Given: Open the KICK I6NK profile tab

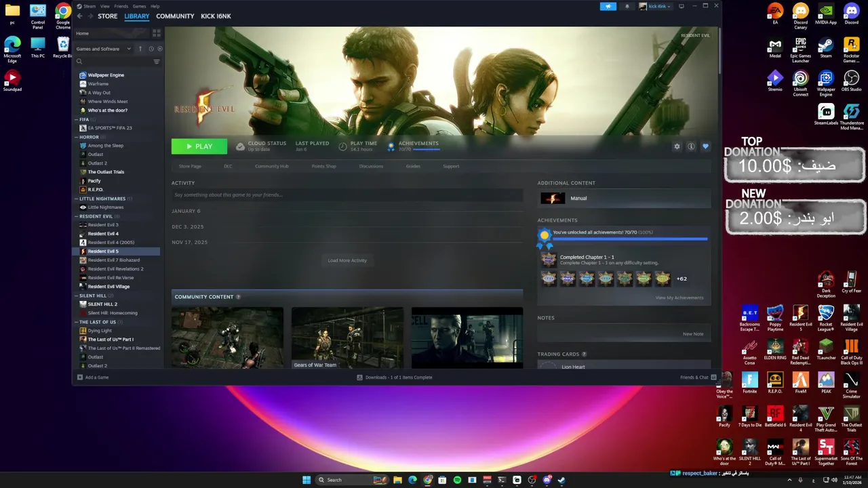Looking at the screenshot, I should [x=216, y=16].
